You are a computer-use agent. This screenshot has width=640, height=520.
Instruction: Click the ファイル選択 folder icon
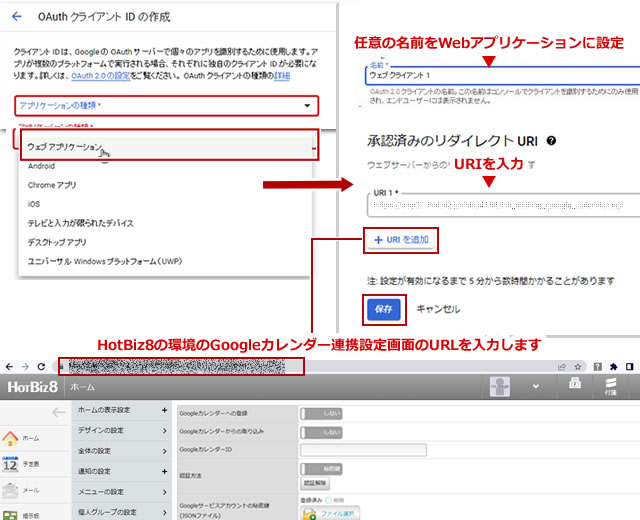coord(310,514)
